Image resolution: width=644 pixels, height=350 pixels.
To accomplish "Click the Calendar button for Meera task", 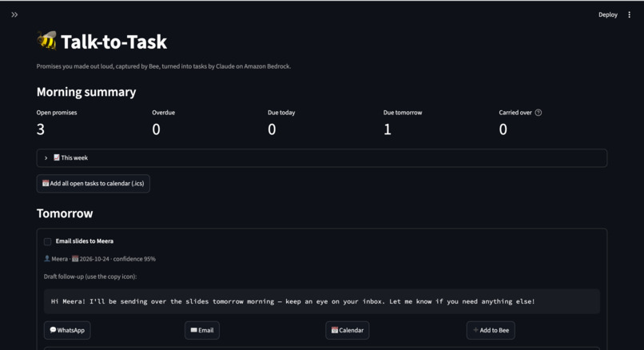I will coord(348,330).
